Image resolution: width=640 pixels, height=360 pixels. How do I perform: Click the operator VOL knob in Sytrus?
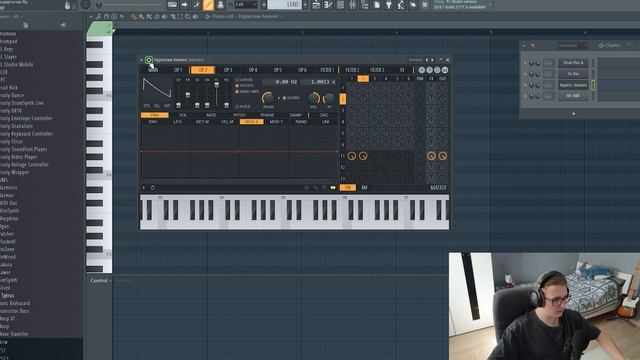[313, 98]
